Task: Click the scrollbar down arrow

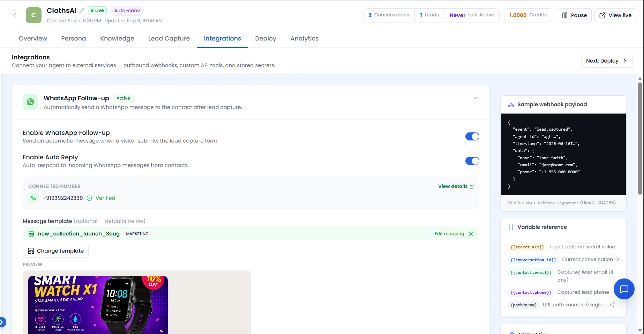Action: coord(640,330)
